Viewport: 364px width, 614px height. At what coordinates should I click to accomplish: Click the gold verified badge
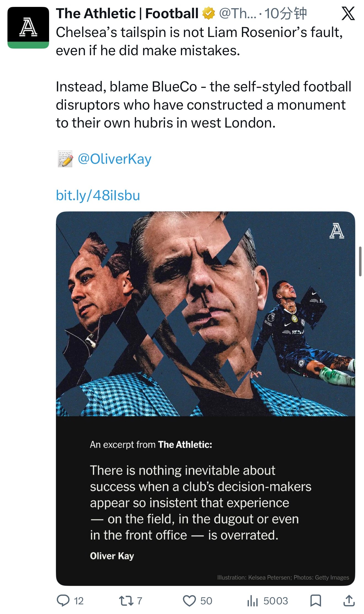point(209,14)
